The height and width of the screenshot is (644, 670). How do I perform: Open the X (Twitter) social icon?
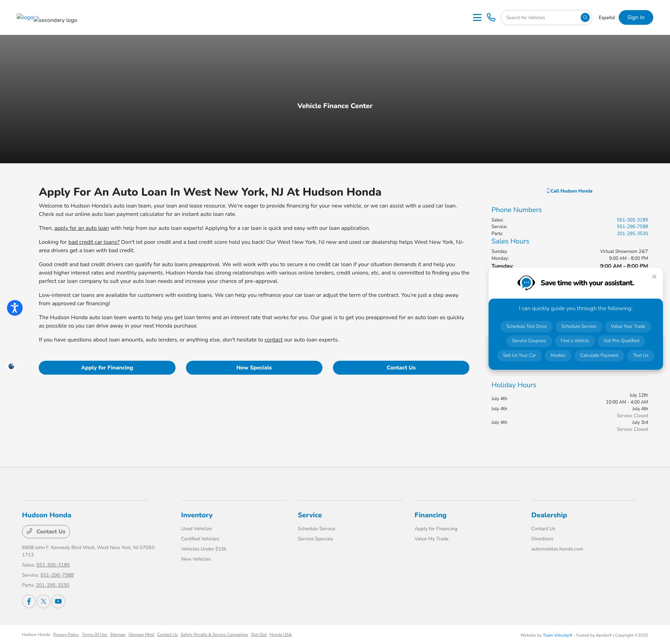pos(44,601)
